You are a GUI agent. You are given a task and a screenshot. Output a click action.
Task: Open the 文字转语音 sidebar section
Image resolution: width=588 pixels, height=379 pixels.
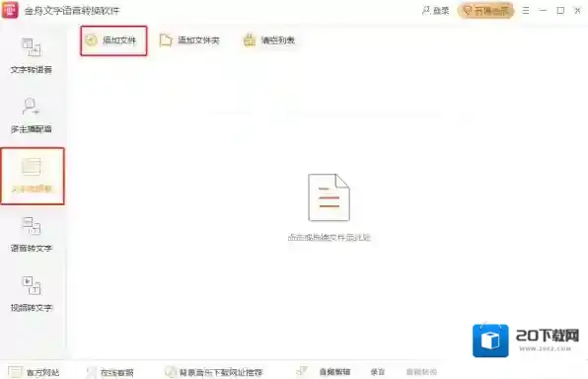[x=32, y=55]
